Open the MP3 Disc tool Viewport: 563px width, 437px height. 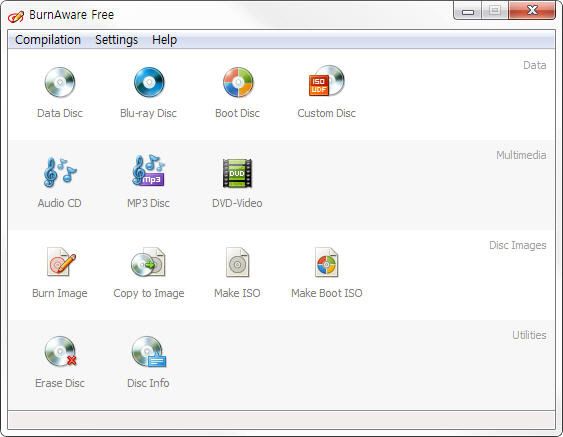[148, 182]
